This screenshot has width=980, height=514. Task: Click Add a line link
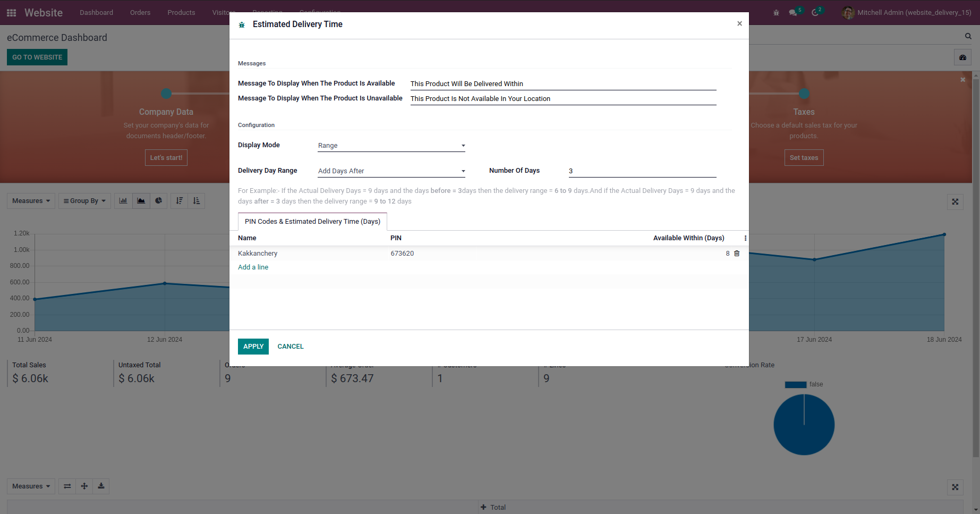[253, 267]
